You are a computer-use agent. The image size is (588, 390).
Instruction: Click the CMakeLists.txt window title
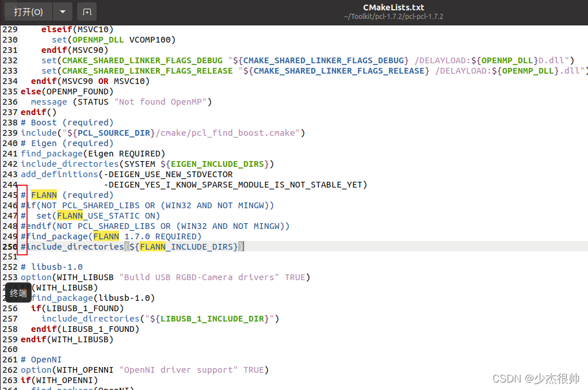[394, 7]
